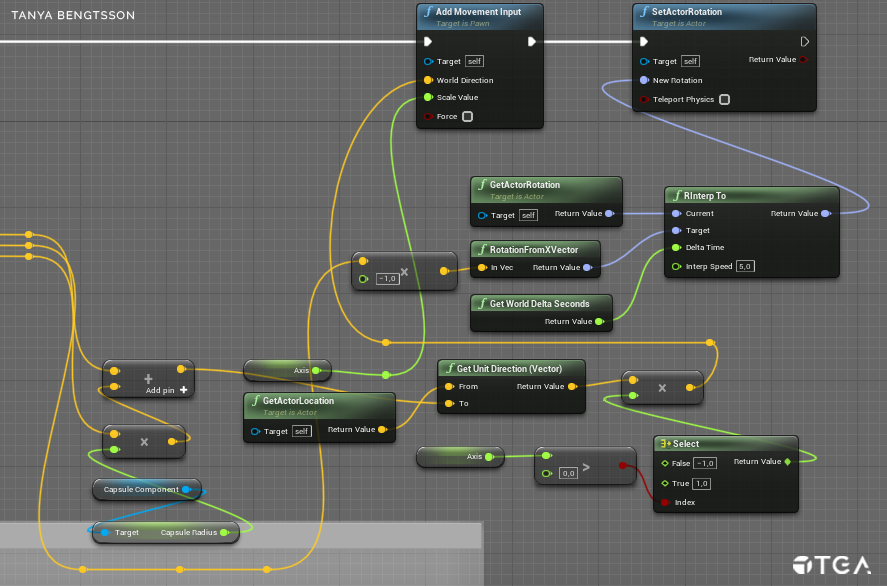
Task: Click the SetActorRotation Target self pin
Action: tap(644, 61)
